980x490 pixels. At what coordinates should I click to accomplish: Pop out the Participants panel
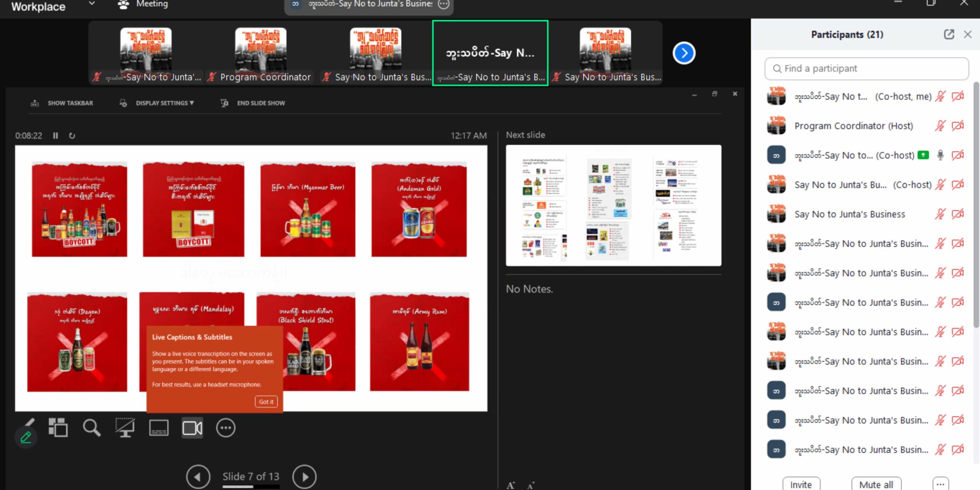[949, 34]
